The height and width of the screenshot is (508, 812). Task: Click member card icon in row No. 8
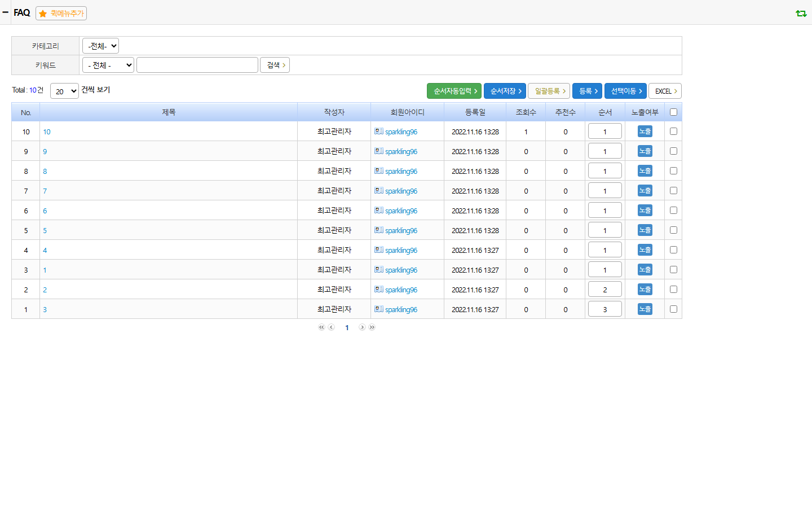(x=379, y=170)
